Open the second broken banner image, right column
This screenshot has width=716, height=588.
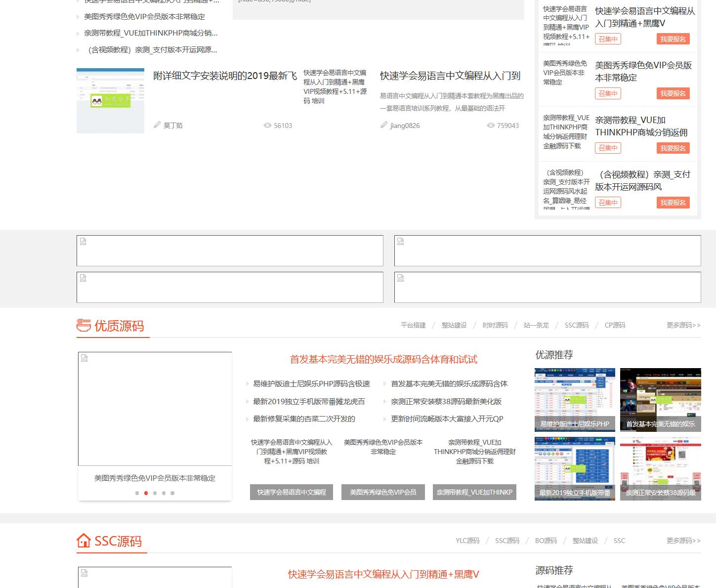[x=548, y=287]
